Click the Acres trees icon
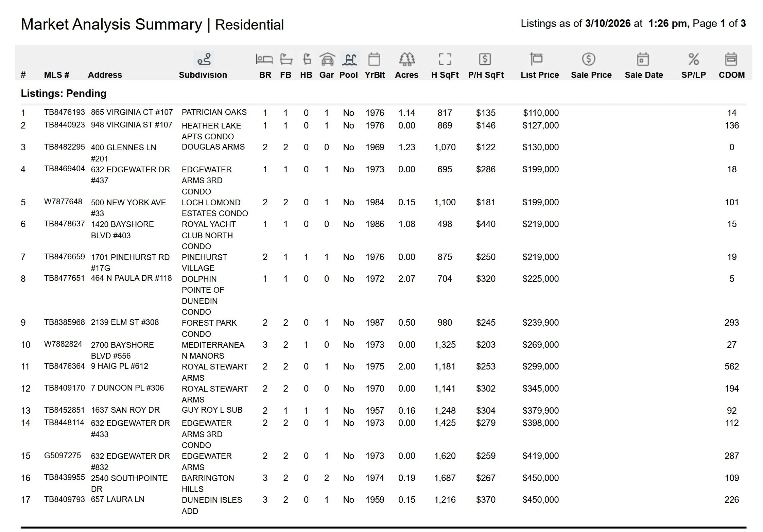This screenshot has width=763, height=532. pos(406,59)
